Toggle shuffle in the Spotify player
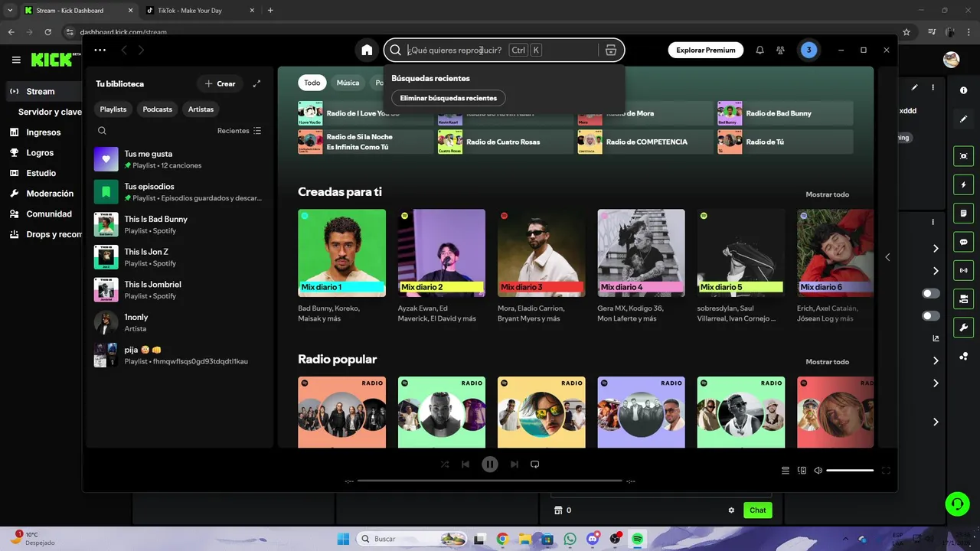The image size is (980, 551). tap(445, 464)
